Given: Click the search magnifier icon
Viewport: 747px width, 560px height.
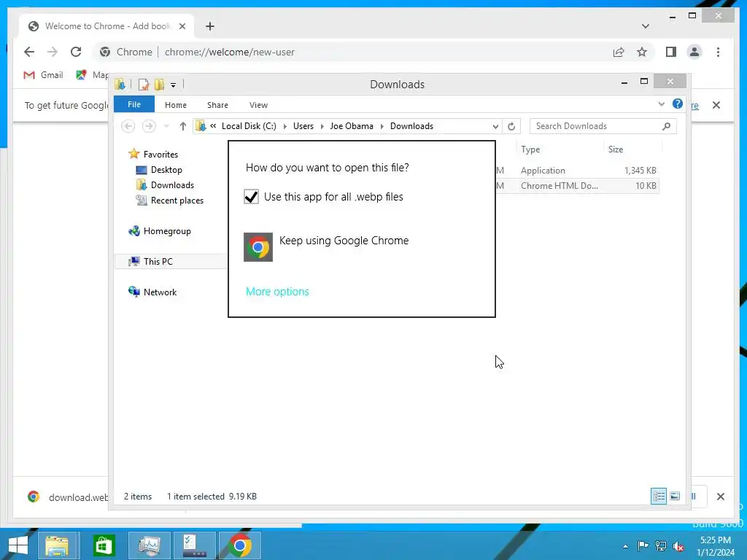Looking at the screenshot, I should click(x=667, y=126).
